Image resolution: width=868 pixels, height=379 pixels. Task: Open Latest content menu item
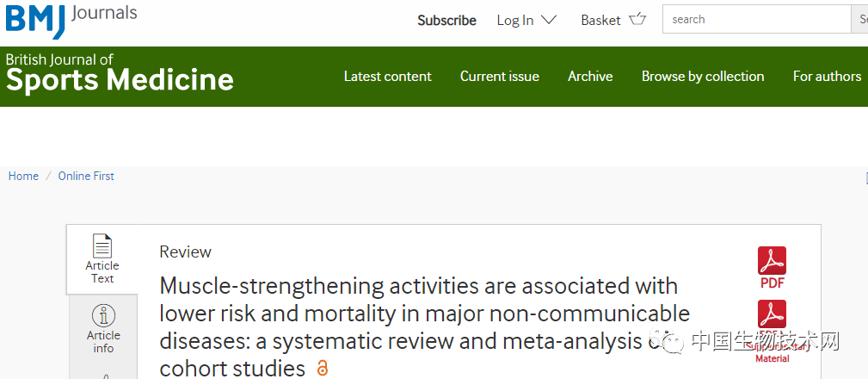coord(387,76)
